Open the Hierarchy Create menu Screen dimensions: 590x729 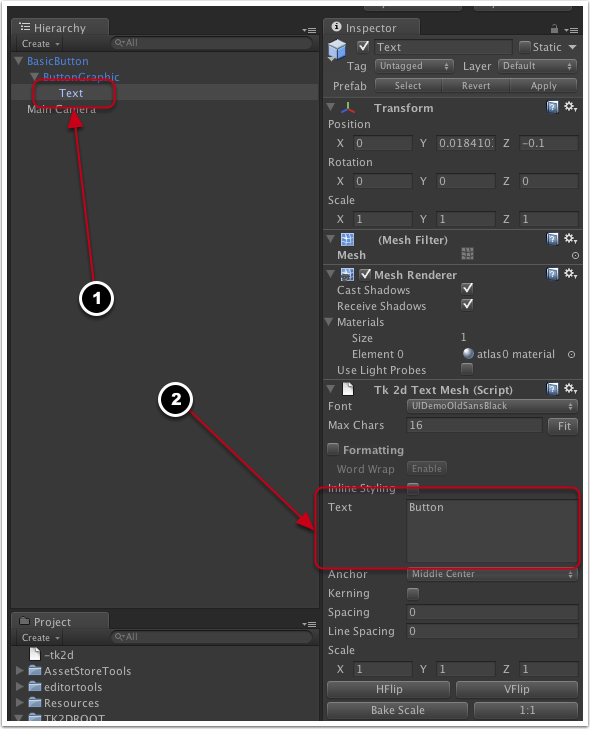pyautogui.click(x=41, y=44)
